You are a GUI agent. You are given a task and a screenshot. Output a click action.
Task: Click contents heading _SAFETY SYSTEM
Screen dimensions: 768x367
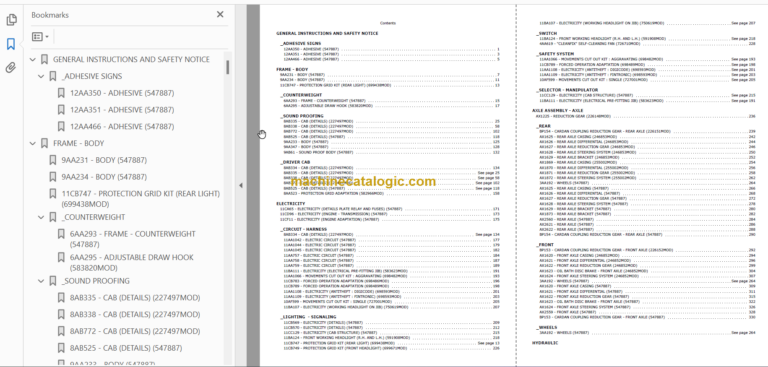click(555, 54)
